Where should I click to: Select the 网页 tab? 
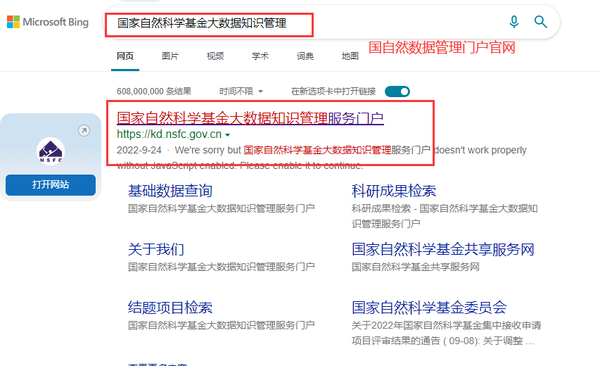[125, 56]
